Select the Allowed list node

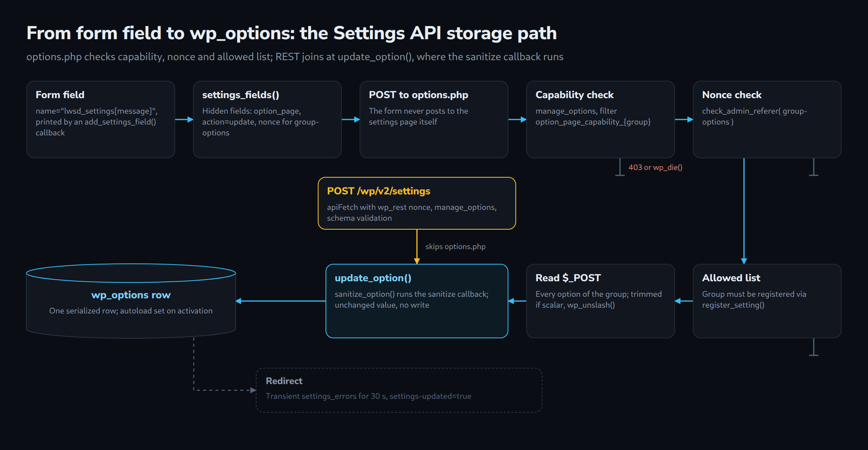click(767, 301)
